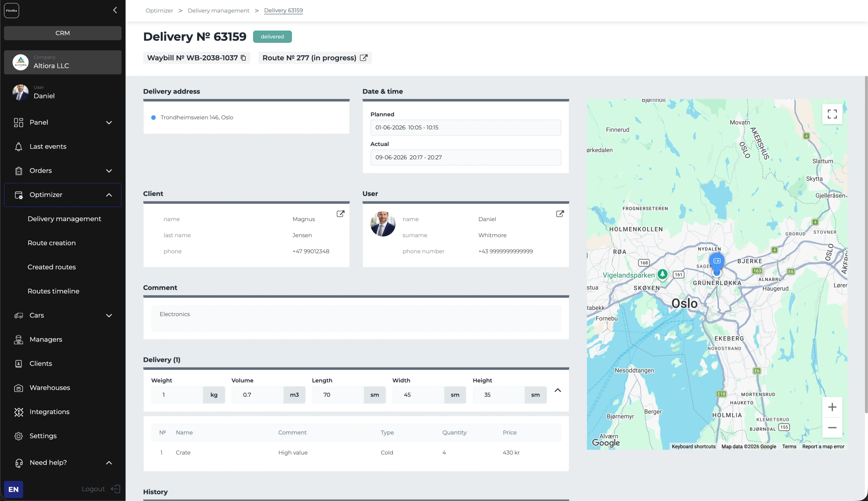Expand the Orders menu chevron
The width and height of the screenshot is (868, 501).
109,171
